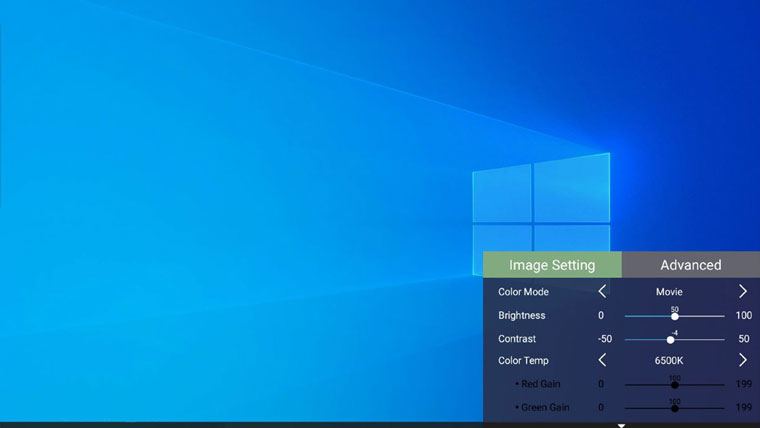The width and height of the screenshot is (760, 428).
Task: Switch to the Image Setting tab
Action: pos(552,265)
